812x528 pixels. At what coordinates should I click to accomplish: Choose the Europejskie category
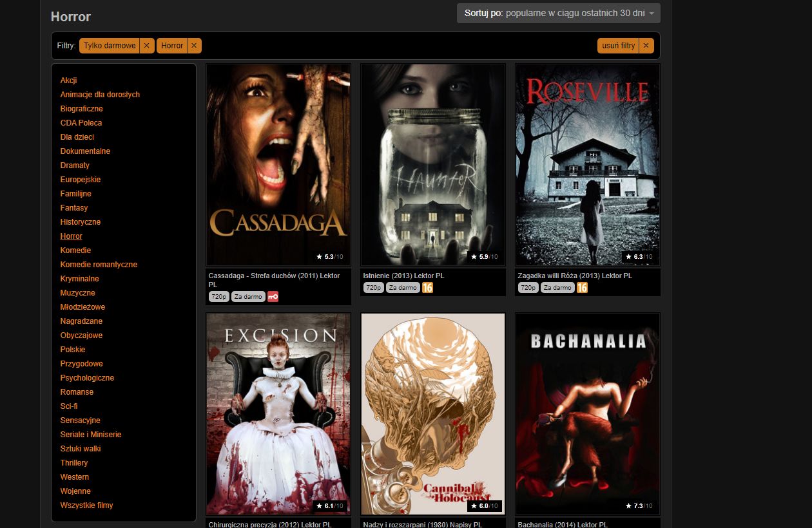(81, 180)
